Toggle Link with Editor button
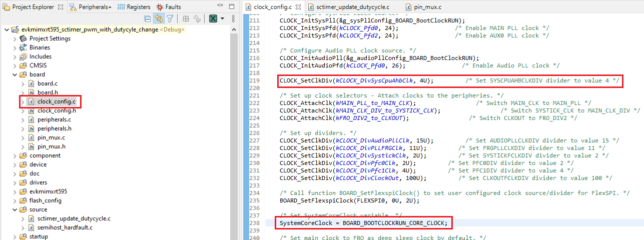The height and width of the screenshot is (240, 644). point(159,18)
